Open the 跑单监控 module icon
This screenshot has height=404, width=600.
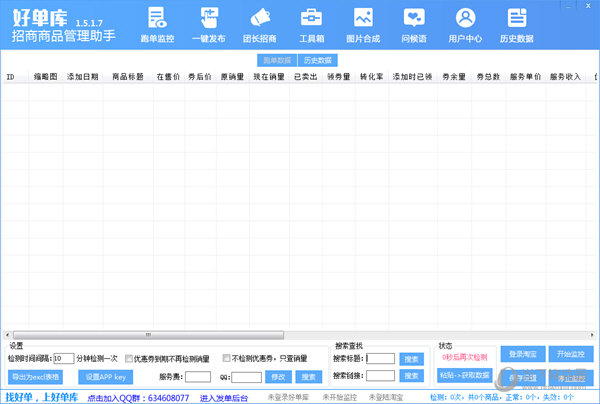click(157, 25)
